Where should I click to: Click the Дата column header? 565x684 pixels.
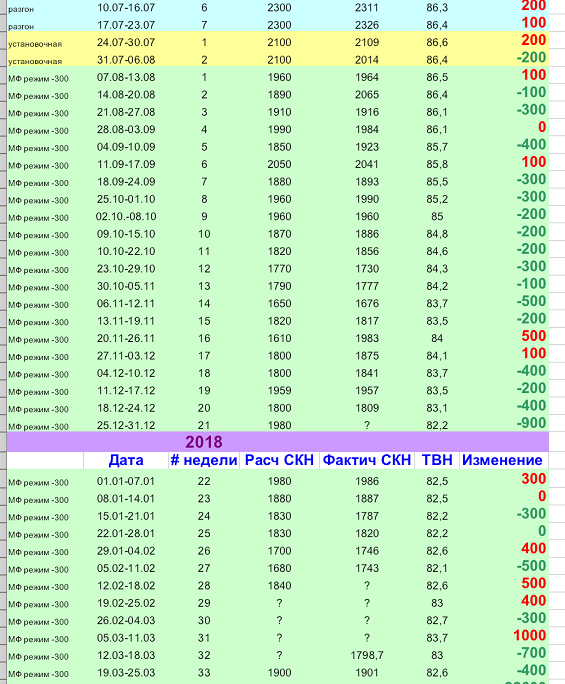coord(126,460)
